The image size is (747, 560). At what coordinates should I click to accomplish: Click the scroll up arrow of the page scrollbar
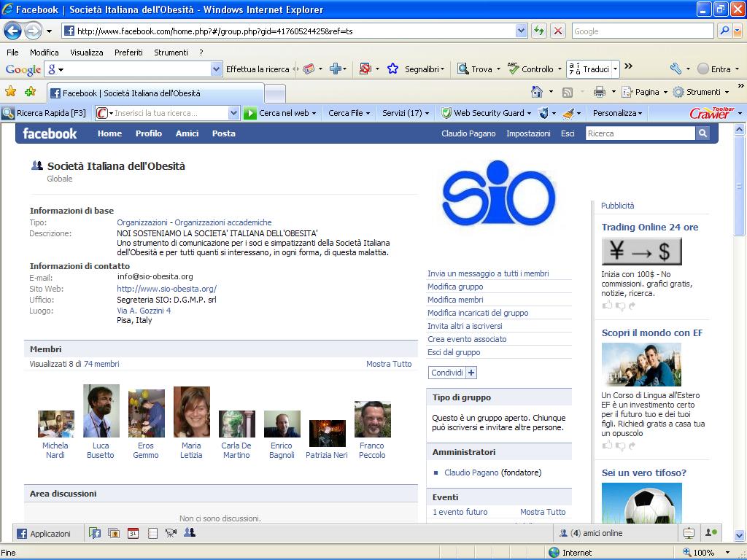coord(740,128)
